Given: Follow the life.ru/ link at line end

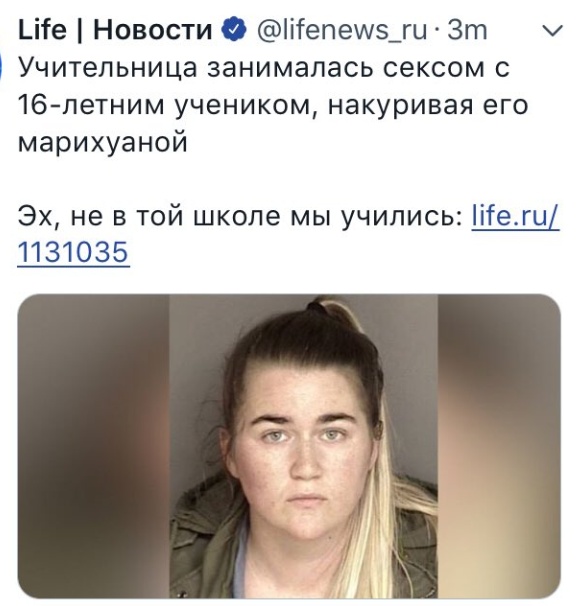Looking at the screenshot, I should tap(516, 216).
